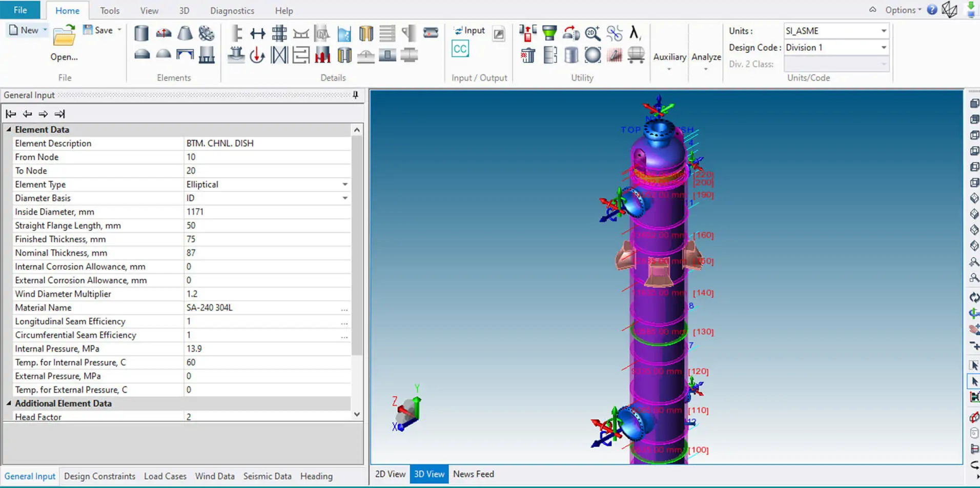The height and width of the screenshot is (488, 980).
Task: Switch to the Wind Data tab
Action: click(x=215, y=476)
